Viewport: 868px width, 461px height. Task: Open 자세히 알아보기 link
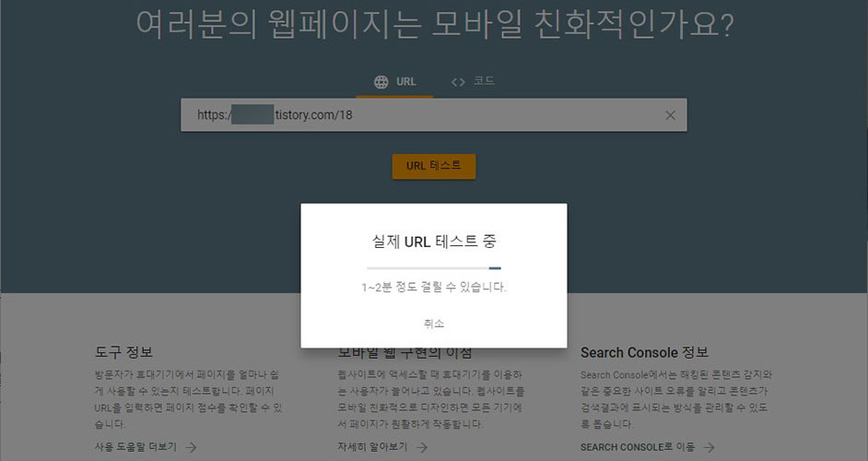pyautogui.click(x=372, y=446)
